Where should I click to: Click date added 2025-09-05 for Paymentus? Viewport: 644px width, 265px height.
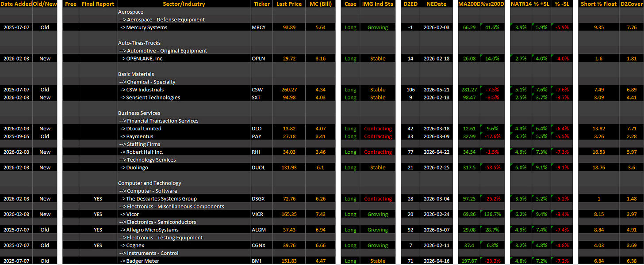pyautogui.click(x=16, y=136)
